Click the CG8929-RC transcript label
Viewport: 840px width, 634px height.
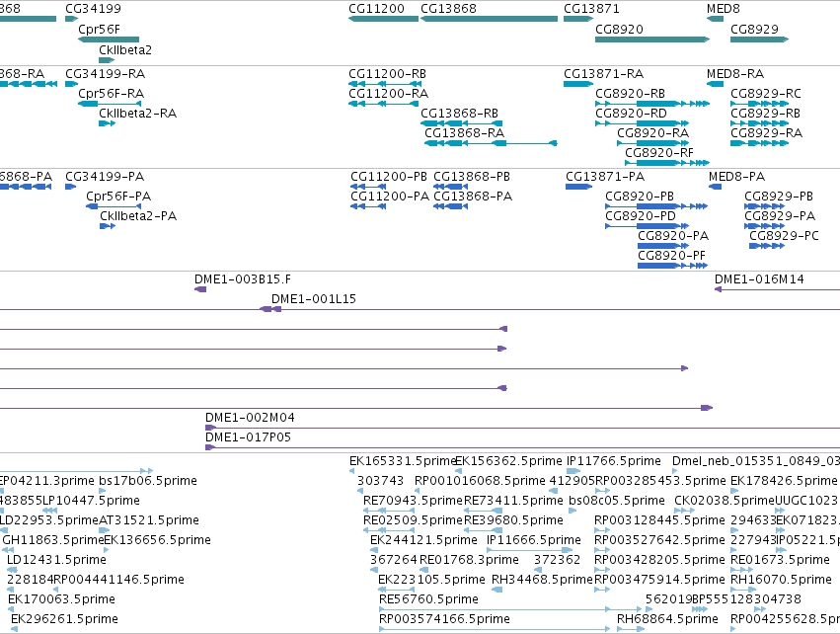(x=766, y=94)
